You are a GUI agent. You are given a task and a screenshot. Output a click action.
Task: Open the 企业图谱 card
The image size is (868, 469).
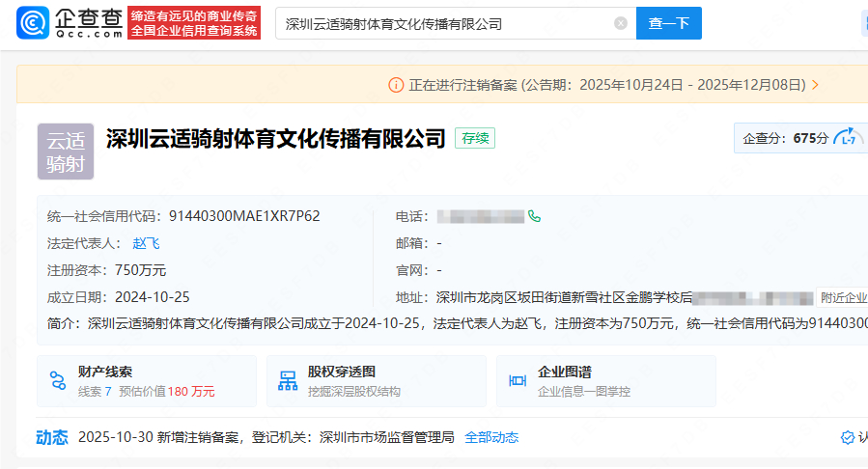606,381
